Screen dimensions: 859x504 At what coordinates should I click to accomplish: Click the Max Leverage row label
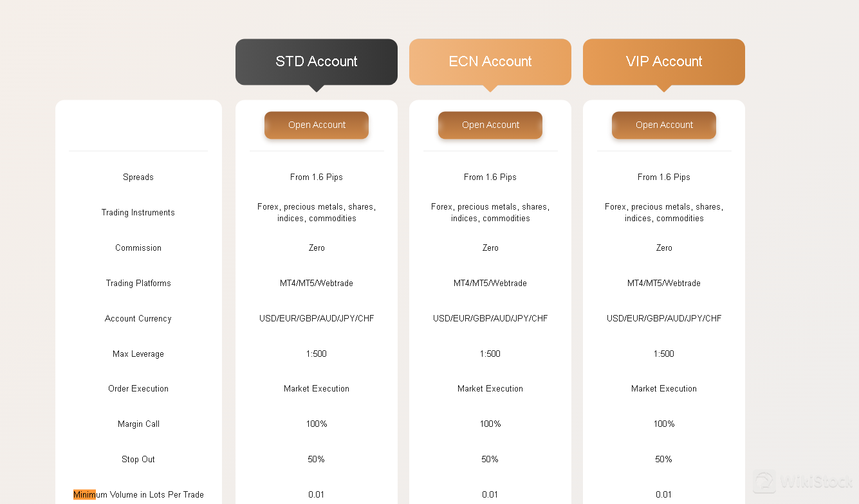click(138, 354)
